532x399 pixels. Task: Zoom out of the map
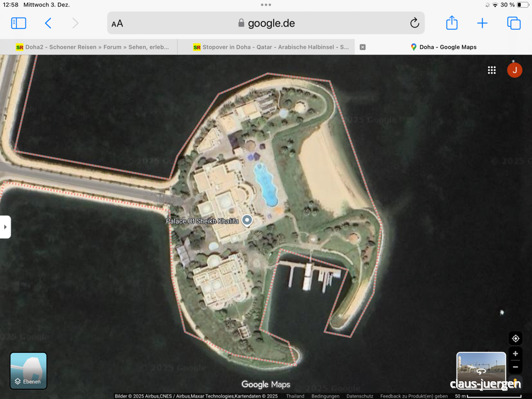click(x=515, y=367)
